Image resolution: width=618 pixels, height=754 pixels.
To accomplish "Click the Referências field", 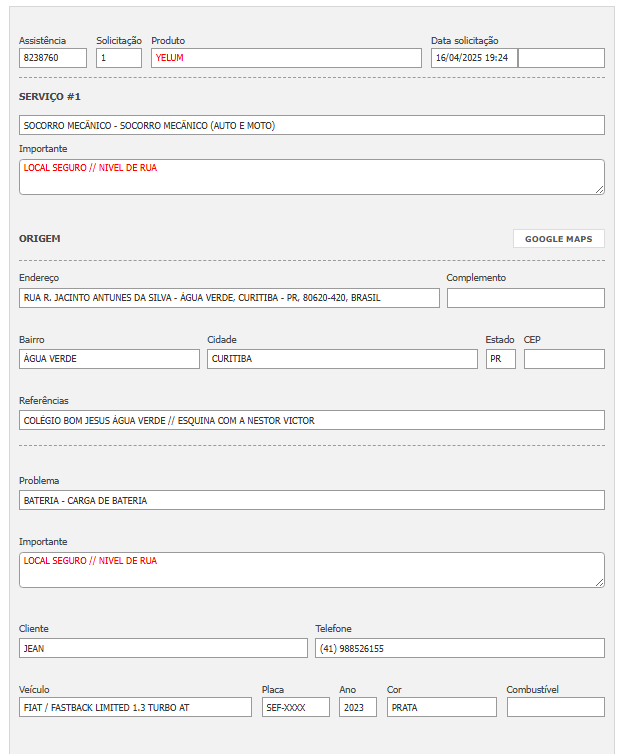I will pos(311,420).
